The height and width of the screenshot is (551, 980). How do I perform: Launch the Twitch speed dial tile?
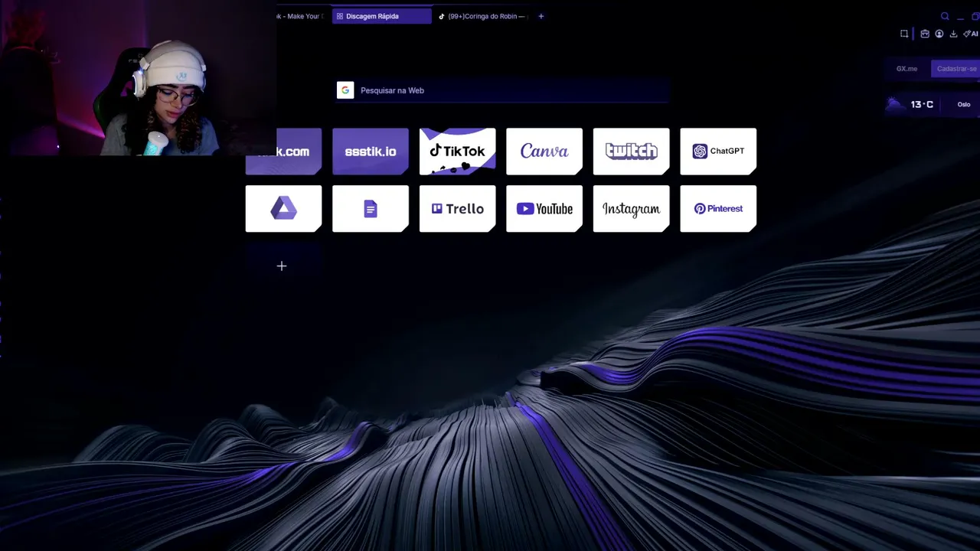coord(631,152)
